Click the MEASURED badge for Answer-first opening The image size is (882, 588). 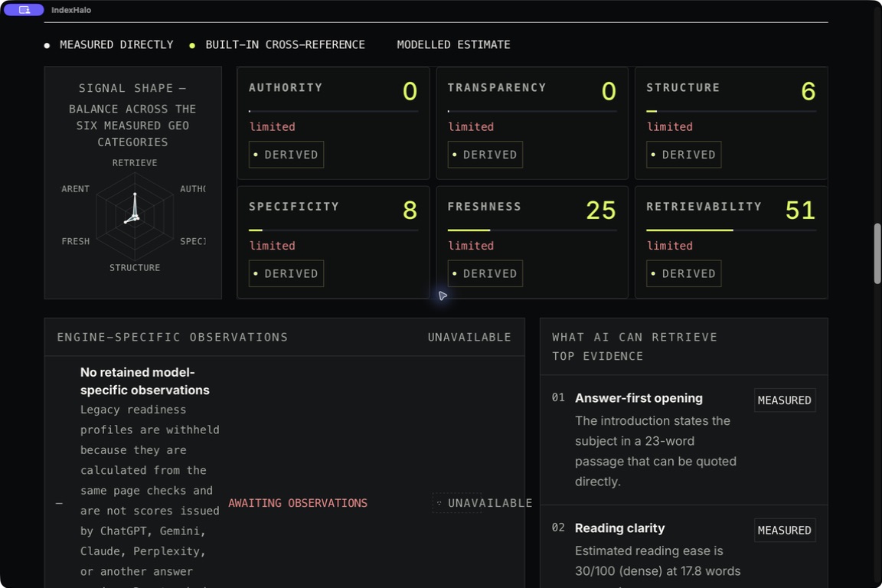(784, 400)
